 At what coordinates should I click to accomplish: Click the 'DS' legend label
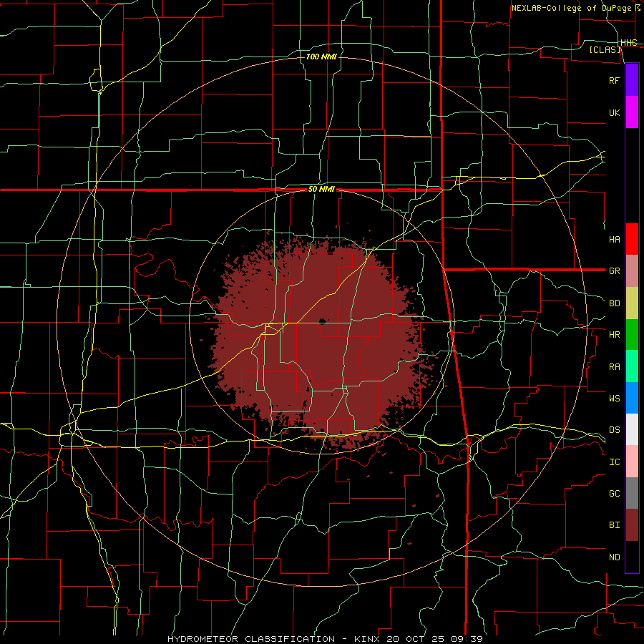614,430
